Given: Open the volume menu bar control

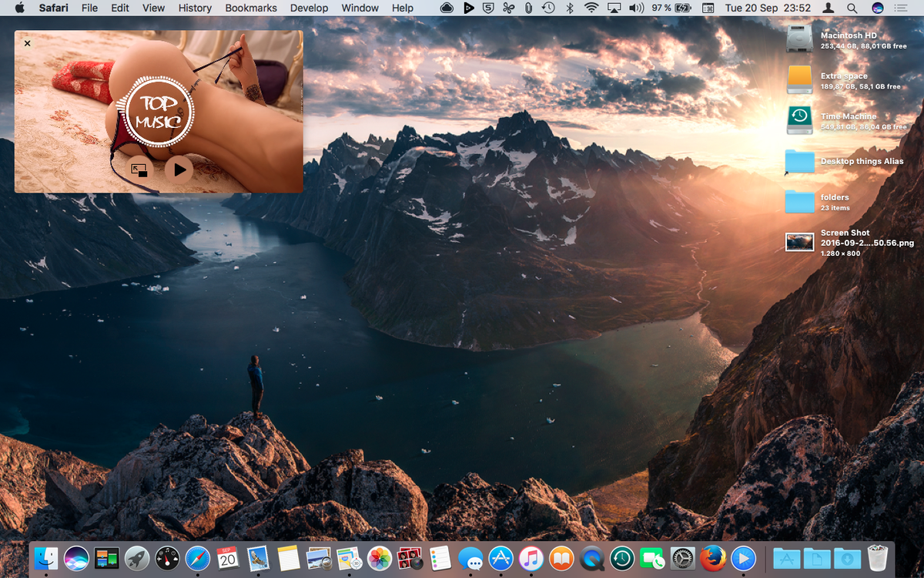Looking at the screenshot, I should pos(636,8).
